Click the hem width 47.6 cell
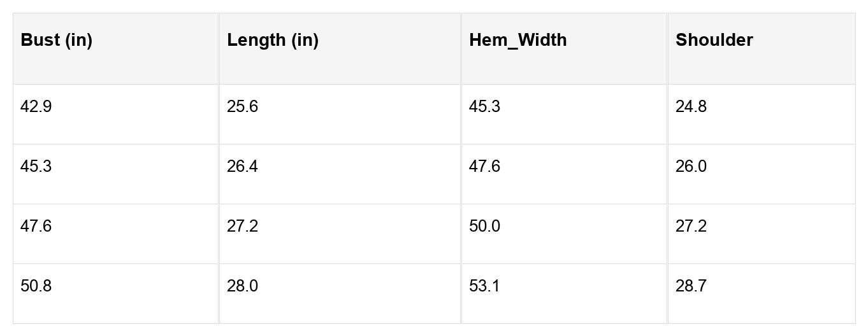The width and height of the screenshot is (868, 336). [484, 167]
